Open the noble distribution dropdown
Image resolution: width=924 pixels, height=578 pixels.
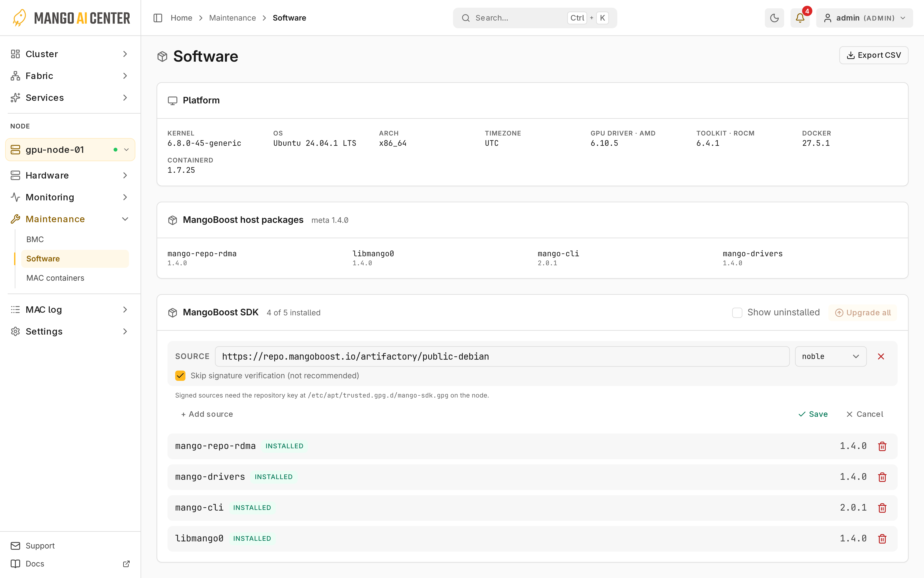831,356
